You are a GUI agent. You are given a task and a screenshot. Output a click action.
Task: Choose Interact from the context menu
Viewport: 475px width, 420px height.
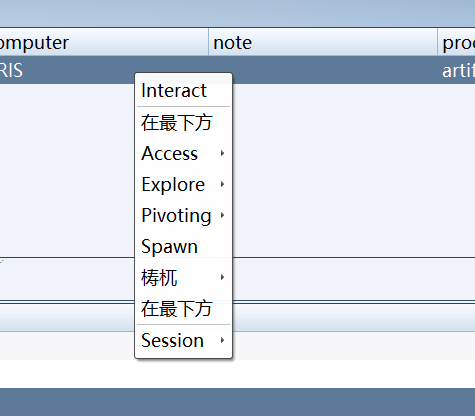(x=183, y=91)
